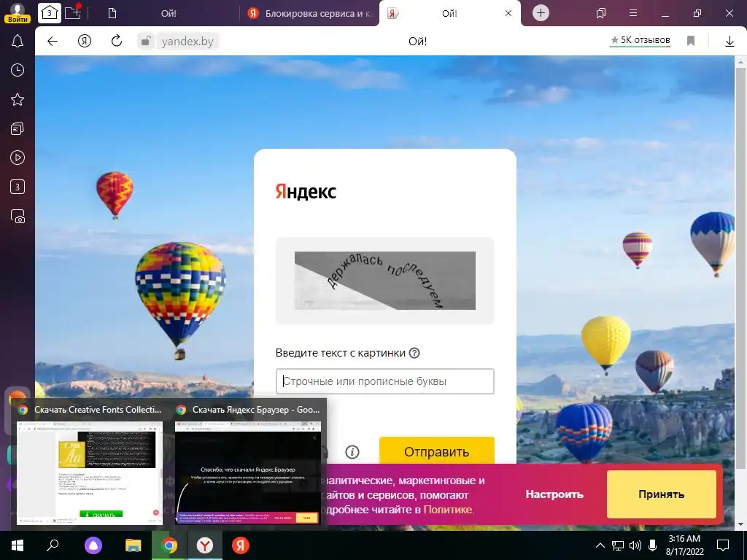The width and height of the screenshot is (747, 560).
Task: Go back to previous page
Action: [x=53, y=42]
